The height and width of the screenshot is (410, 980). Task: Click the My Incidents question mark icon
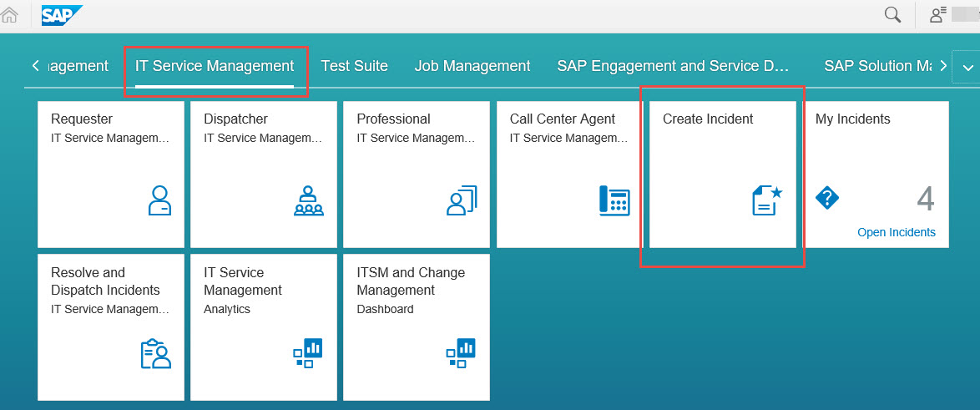(827, 200)
